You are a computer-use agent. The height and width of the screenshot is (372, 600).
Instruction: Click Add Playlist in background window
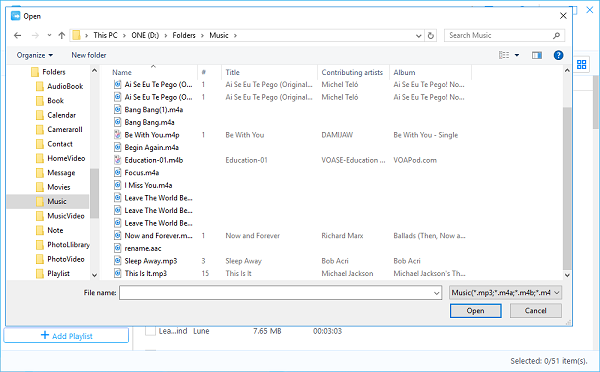tap(66, 336)
